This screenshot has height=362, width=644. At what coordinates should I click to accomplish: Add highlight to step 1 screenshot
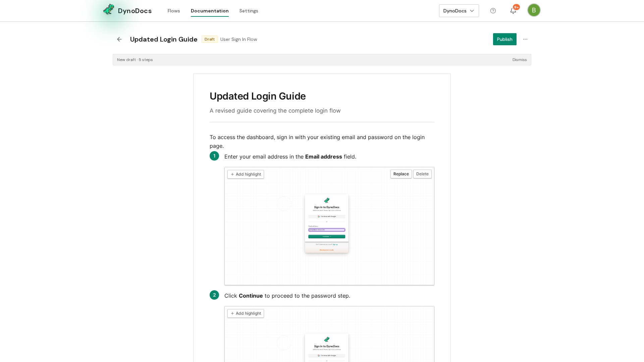[246, 174]
